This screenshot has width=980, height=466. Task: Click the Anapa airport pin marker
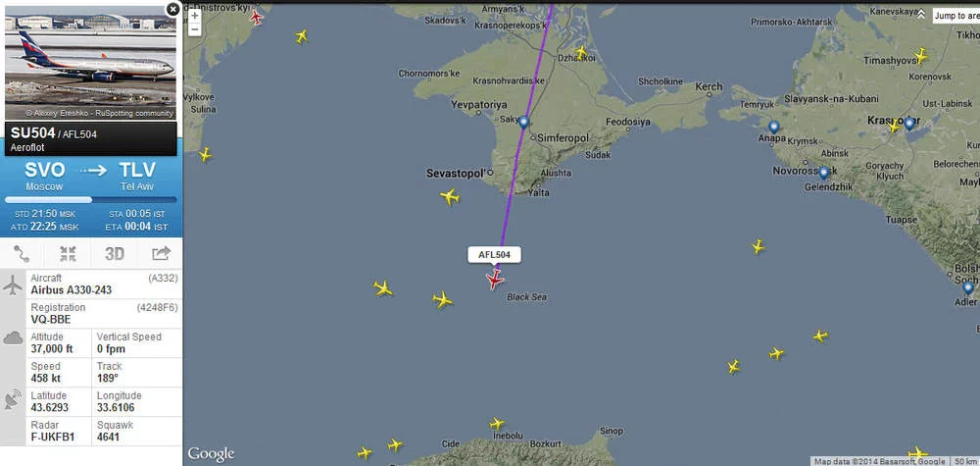point(774,127)
